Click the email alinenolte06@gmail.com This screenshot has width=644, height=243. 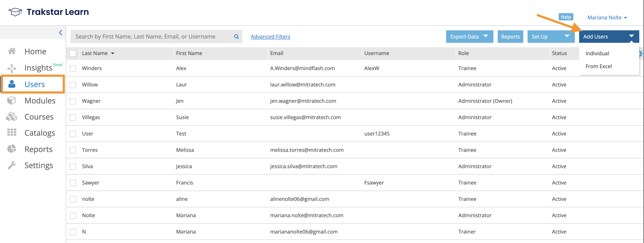(299, 199)
